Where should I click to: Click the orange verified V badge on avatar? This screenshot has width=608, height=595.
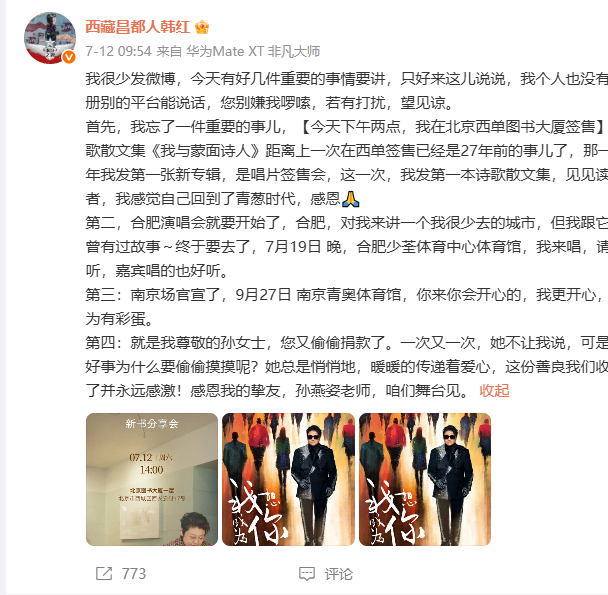(69, 57)
